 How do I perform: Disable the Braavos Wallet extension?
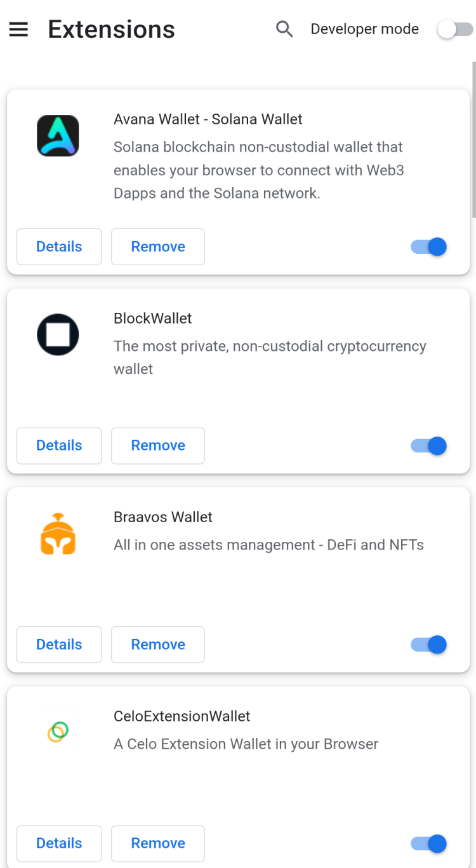pyautogui.click(x=429, y=645)
